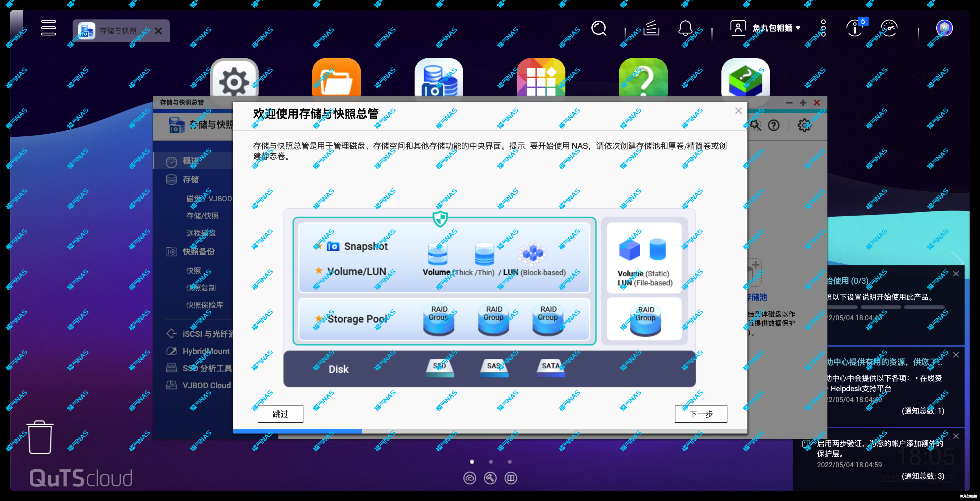
Task: Click SATA disk in welcome diagram
Action: coord(551,368)
